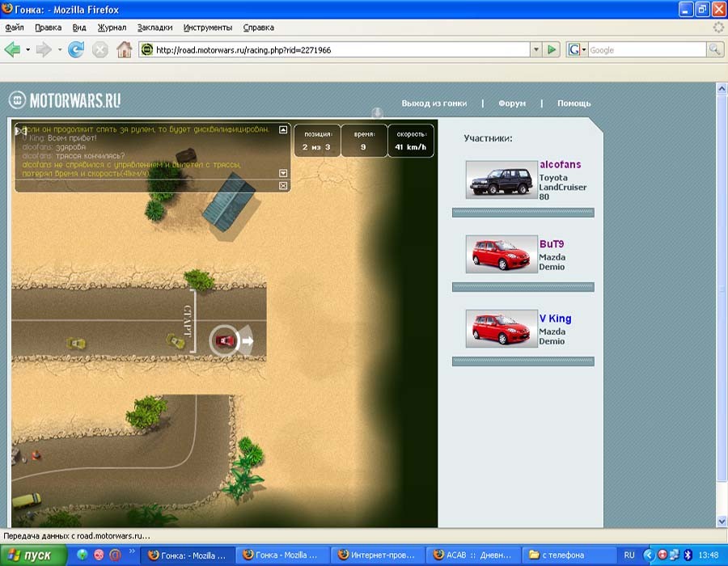Reload the page with the refresh icon
Screen dimensions: 728x566
76,49
